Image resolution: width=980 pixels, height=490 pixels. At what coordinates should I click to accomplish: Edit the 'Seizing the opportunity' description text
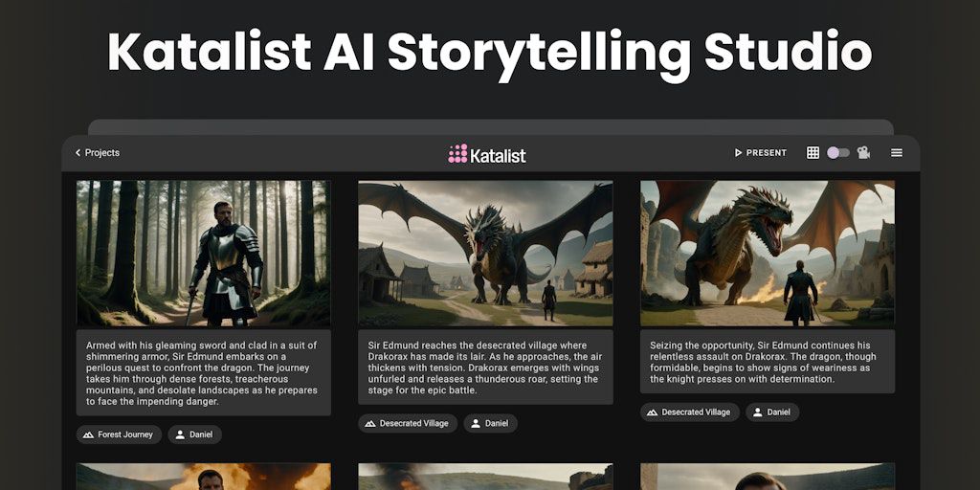coord(768,362)
